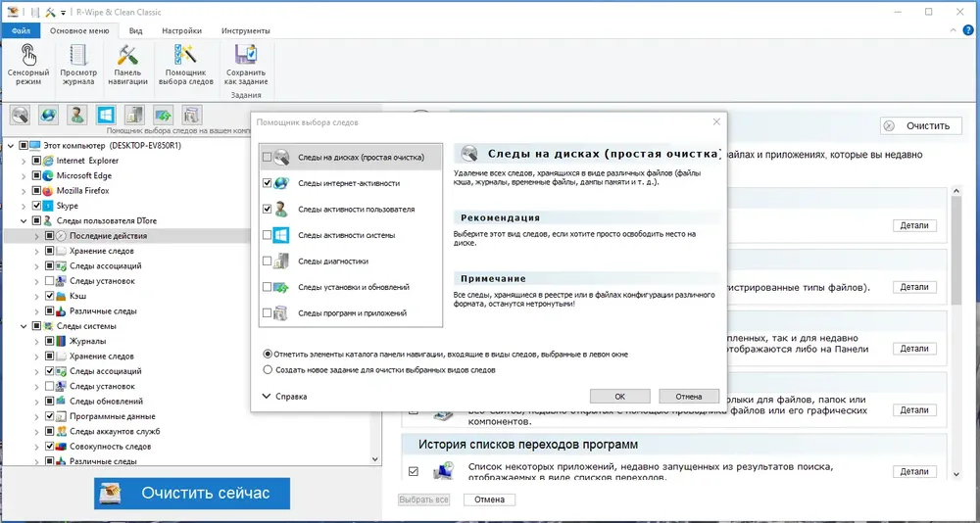Click the right panel vertical scrollbar
The height and width of the screenshot is (523, 980).
point(956,331)
